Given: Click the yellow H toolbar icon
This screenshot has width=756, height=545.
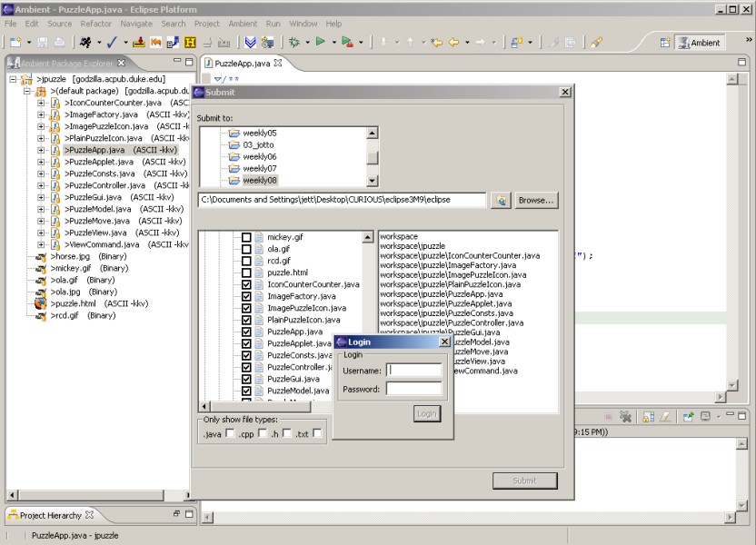Looking at the screenshot, I should point(190,42).
